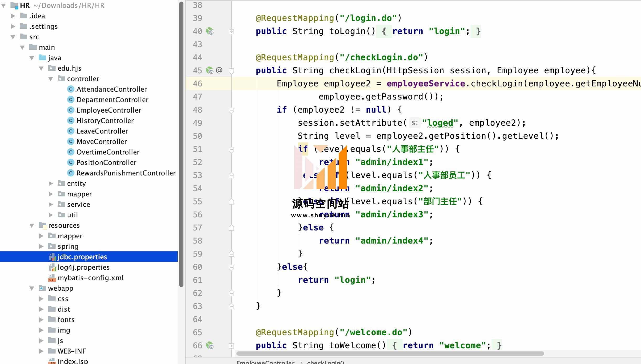
Task: Click the jdbc.properties file icon
Action: click(x=52, y=257)
